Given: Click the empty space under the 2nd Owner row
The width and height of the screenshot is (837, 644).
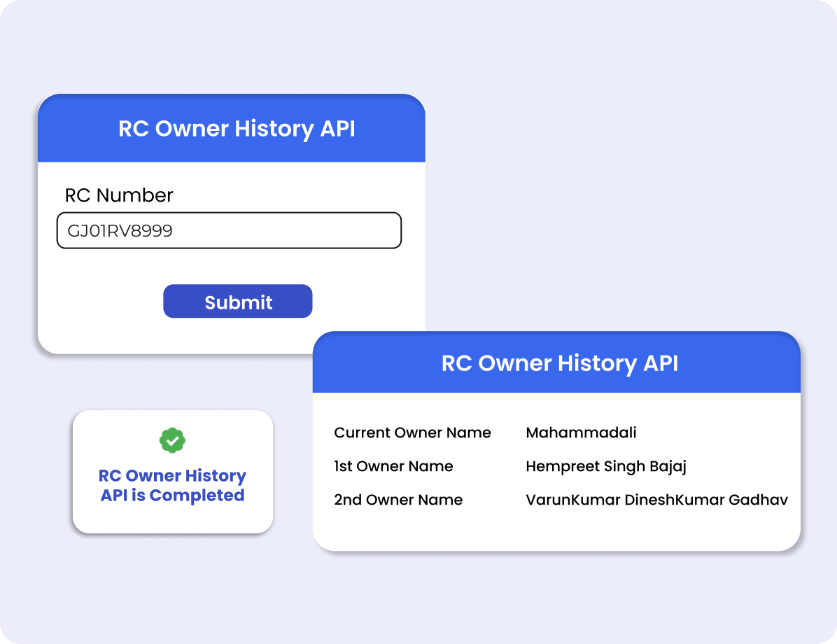Looking at the screenshot, I should [556, 529].
